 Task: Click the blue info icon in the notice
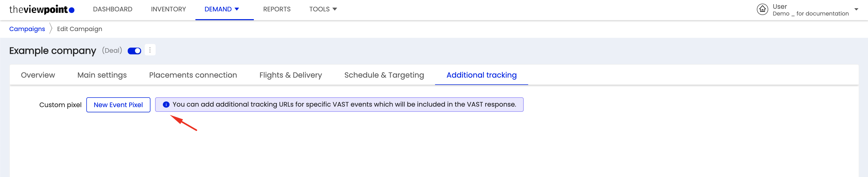coord(166,105)
